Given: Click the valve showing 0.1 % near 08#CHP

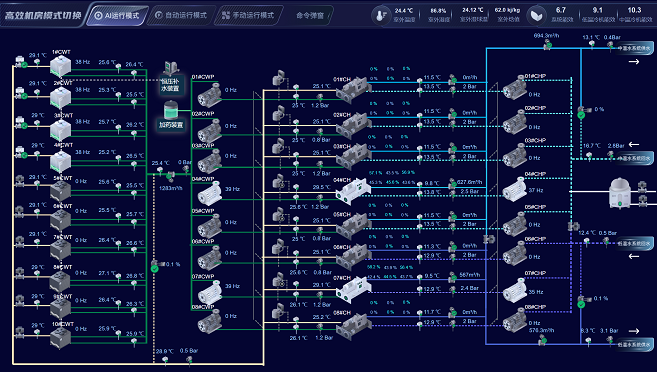Looking at the screenshot, I should [x=582, y=301].
